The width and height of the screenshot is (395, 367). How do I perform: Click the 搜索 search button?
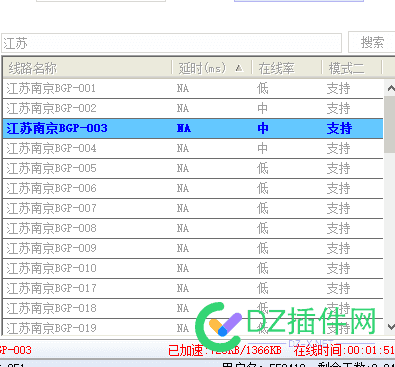pos(372,42)
